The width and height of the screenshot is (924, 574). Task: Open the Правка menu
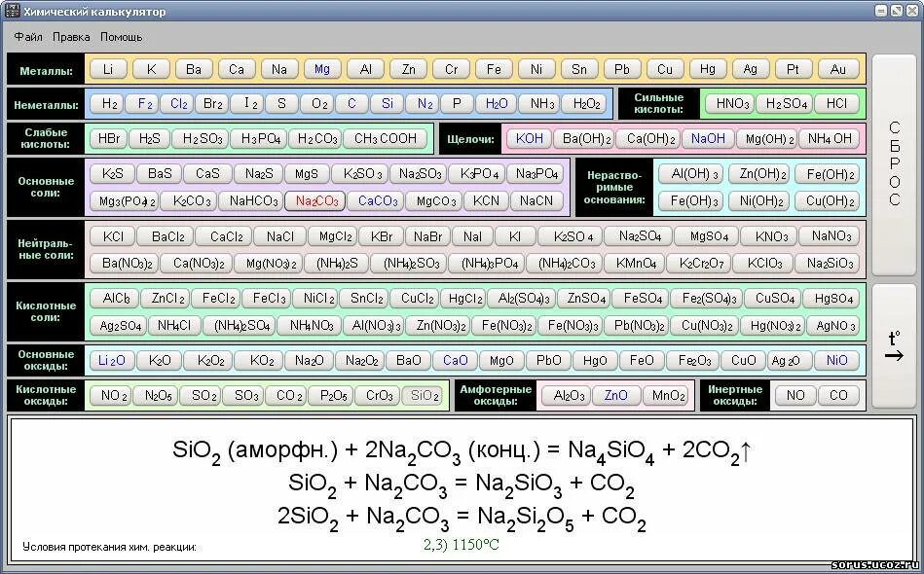[71, 37]
